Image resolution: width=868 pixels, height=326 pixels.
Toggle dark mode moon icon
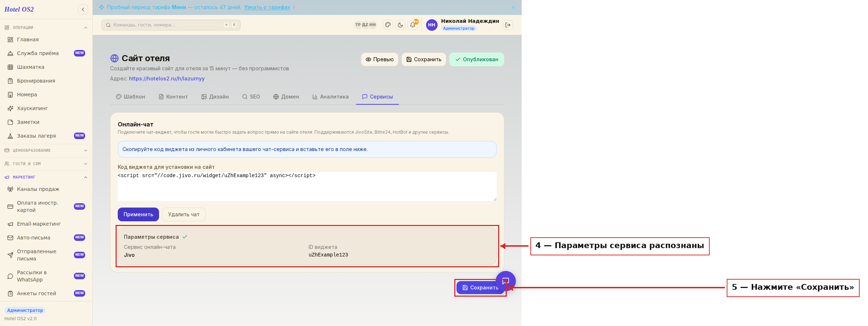click(400, 25)
